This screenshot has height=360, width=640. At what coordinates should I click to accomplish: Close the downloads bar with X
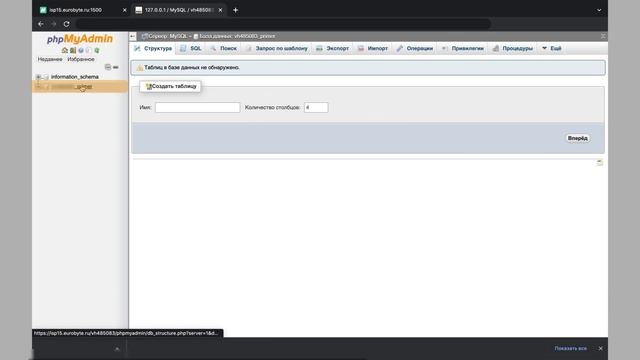point(600,349)
